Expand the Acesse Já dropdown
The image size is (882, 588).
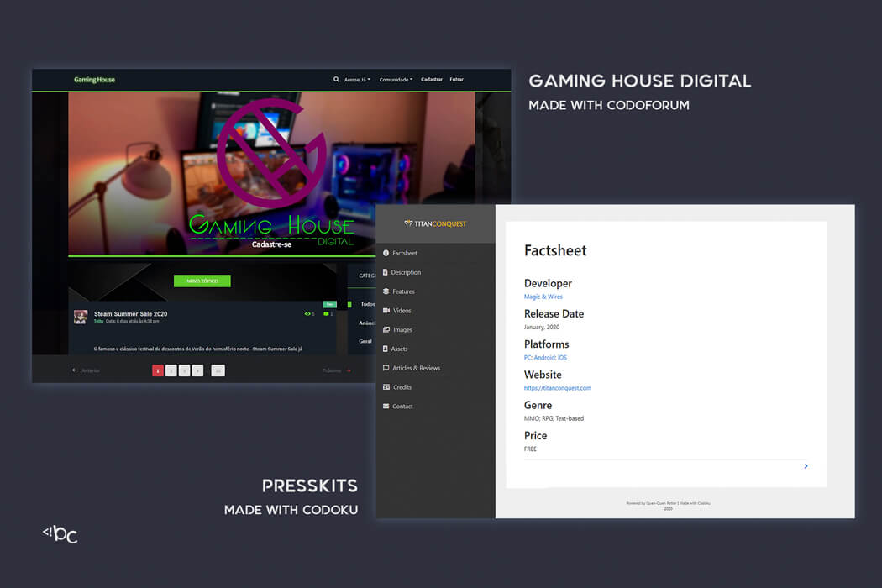(357, 79)
